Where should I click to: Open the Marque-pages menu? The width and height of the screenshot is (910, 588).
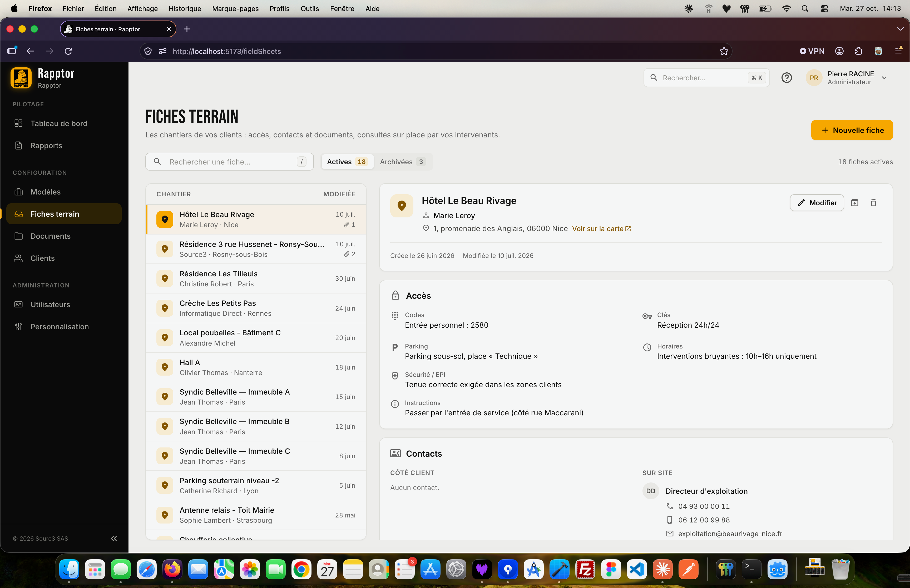tap(235, 8)
